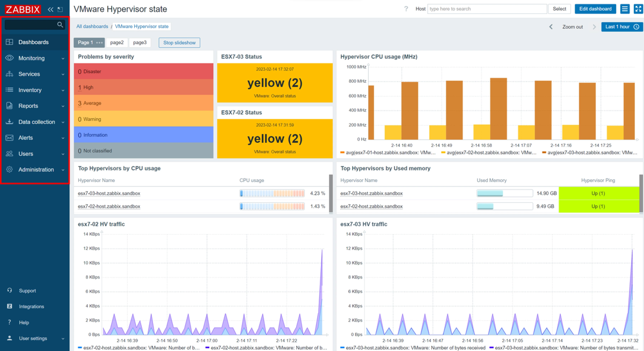The height and width of the screenshot is (351, 644).
Task: Click the search magnifier icon in sidebar
Action: (60, 25)
